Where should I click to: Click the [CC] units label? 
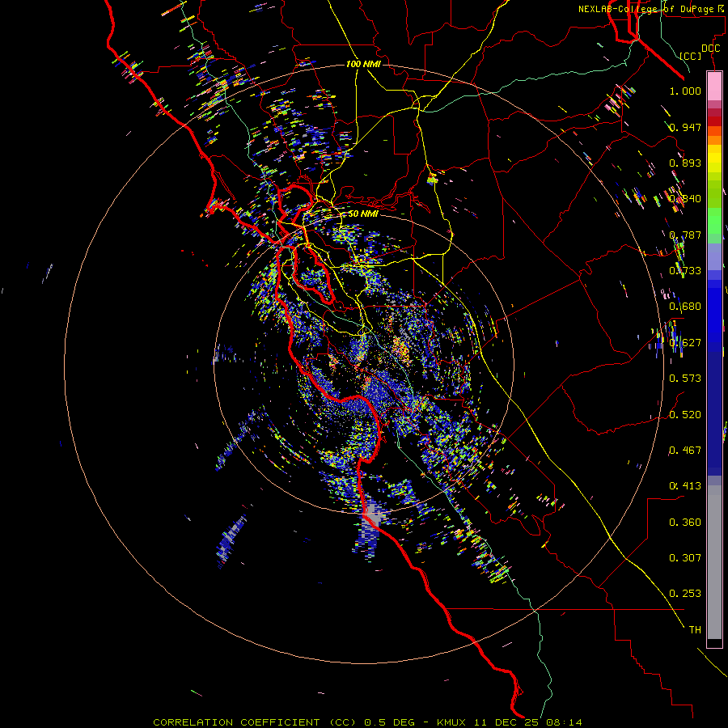point(691,56)
